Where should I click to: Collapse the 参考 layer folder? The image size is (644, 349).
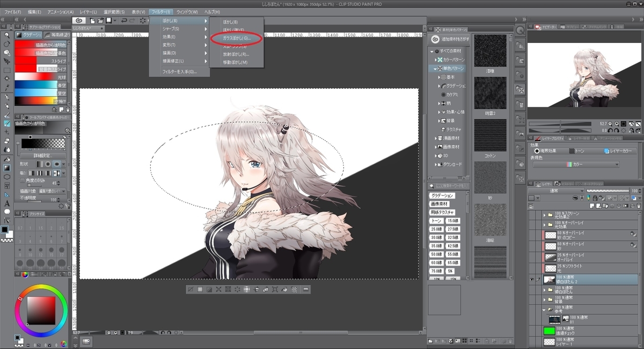click(544, 310)
